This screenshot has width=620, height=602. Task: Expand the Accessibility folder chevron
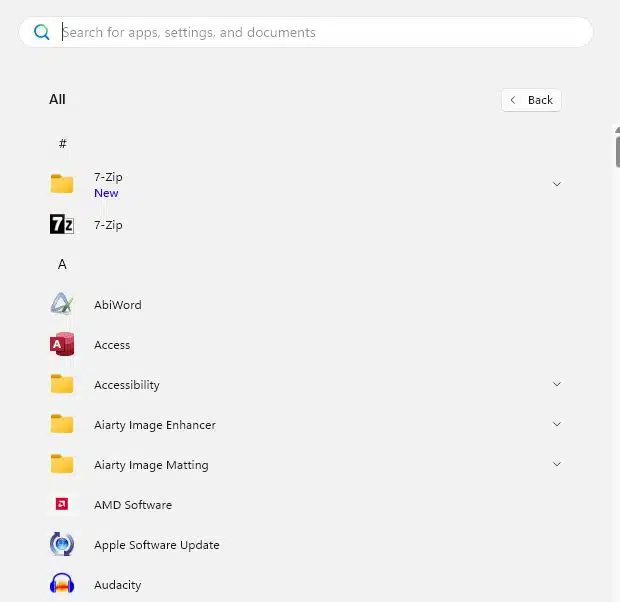[557, 384]
